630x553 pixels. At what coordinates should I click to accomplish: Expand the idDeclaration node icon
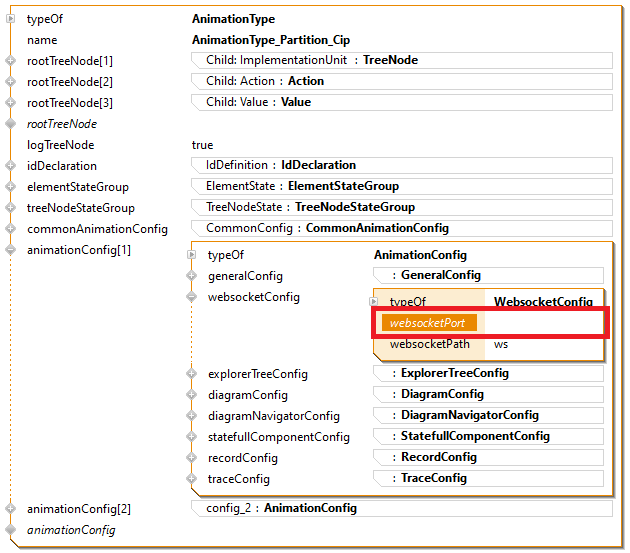11,166
